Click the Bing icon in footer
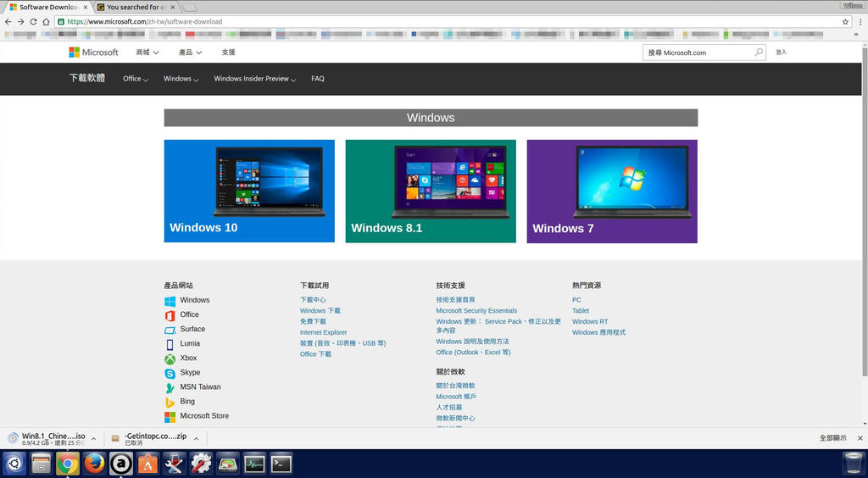The width and height of the screenshot is (868, 478). pyautogui.click(x=170, y=403)
